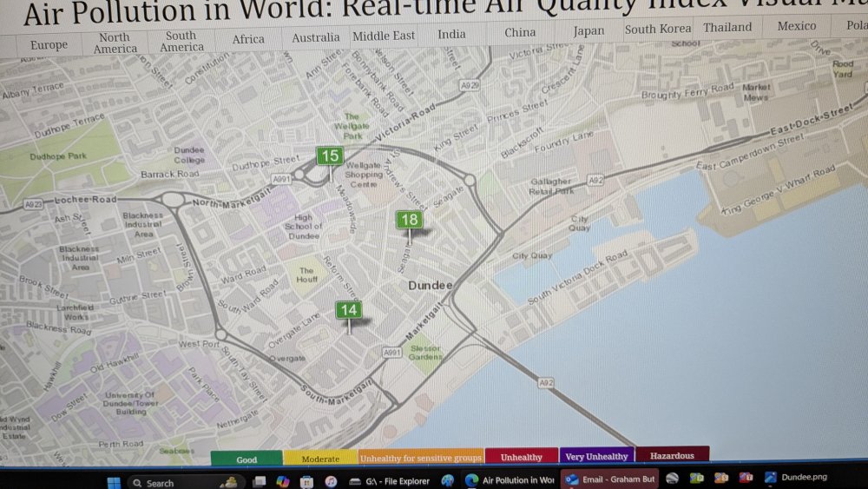Screen dimensions: 868x489
Task: Click the green Good legend swatch
Action: click(247, 459)
